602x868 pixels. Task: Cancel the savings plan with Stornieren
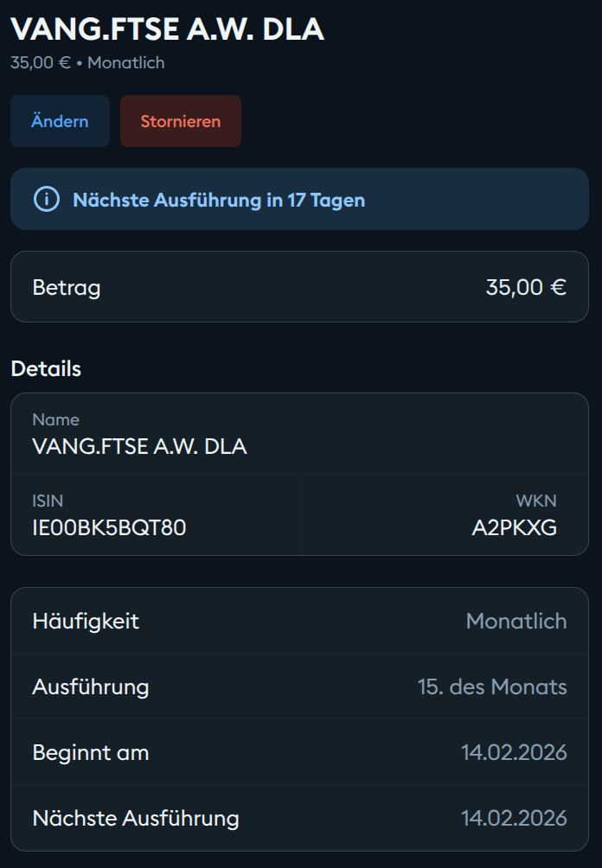click(x=181, y=121)
